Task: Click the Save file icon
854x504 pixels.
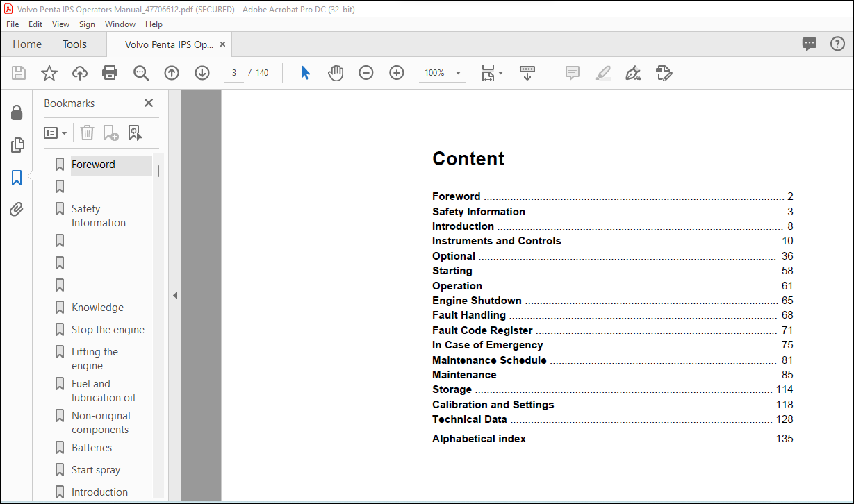Action: (19, 73)
